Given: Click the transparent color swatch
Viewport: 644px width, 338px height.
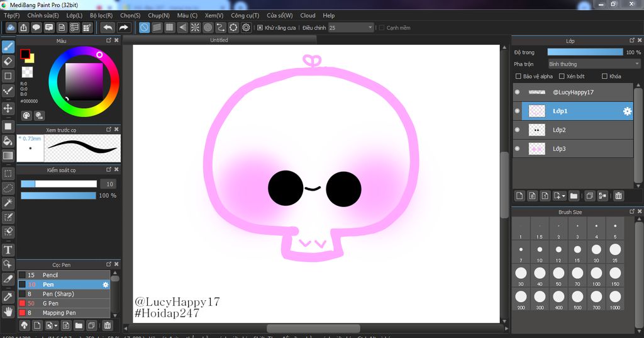Looking at the screenshot, I should pyautogui.click(x=27, y=72).
